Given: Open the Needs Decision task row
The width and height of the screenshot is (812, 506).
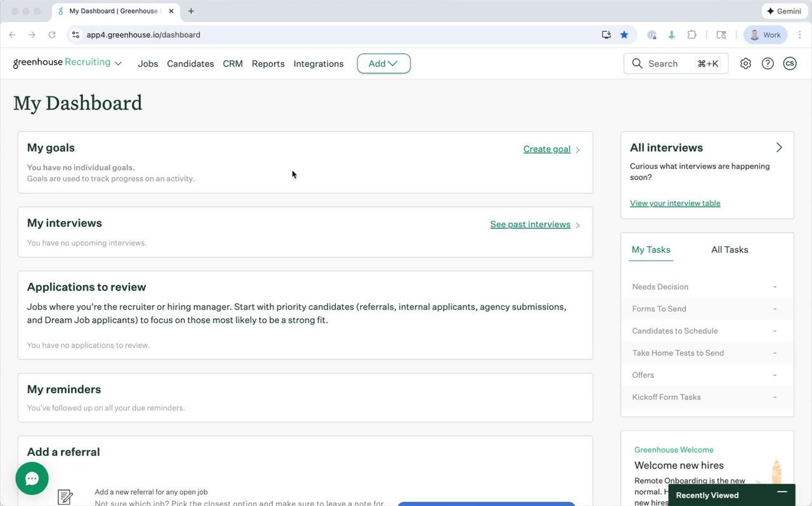Looking at the screenshot, I should 707,287.
